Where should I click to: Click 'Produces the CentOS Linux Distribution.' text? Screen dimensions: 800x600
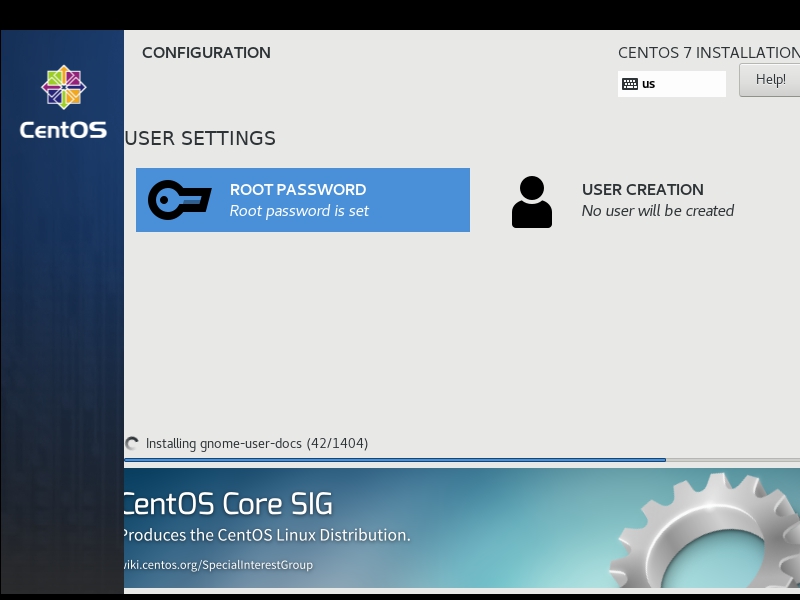point(266,535)
